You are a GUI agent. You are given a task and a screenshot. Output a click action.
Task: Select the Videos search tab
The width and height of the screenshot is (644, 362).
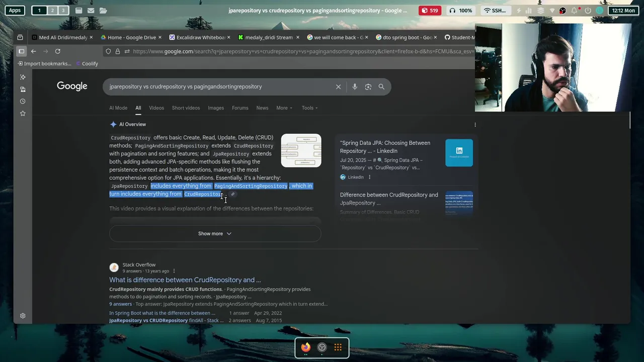point(156,108)
